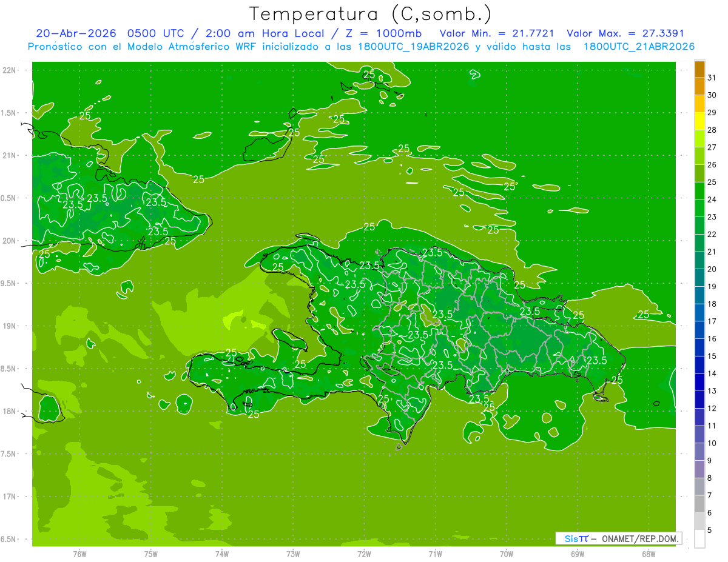This screenshot has width=728, height=562.
Task: Click the 22N latitude axis label
Action: (x=10, y=70)
